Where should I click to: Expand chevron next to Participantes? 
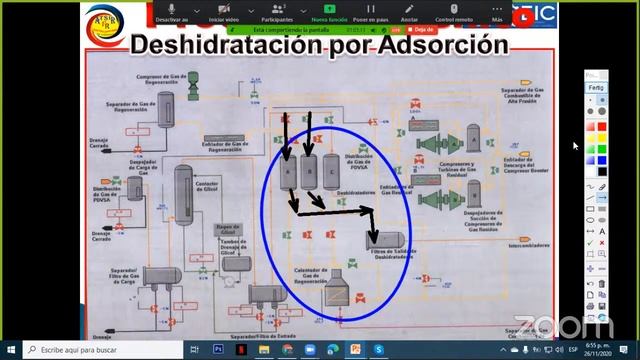click(303, 11)
